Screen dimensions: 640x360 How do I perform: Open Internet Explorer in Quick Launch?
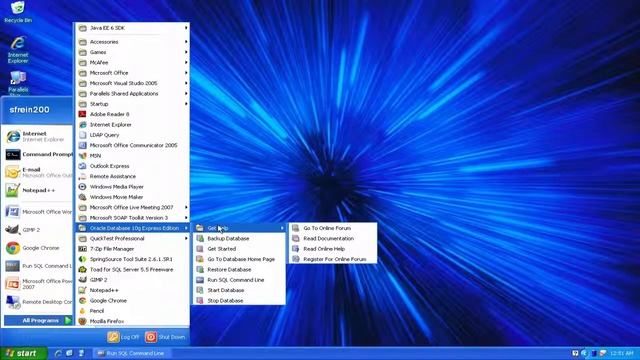[58, 353]
